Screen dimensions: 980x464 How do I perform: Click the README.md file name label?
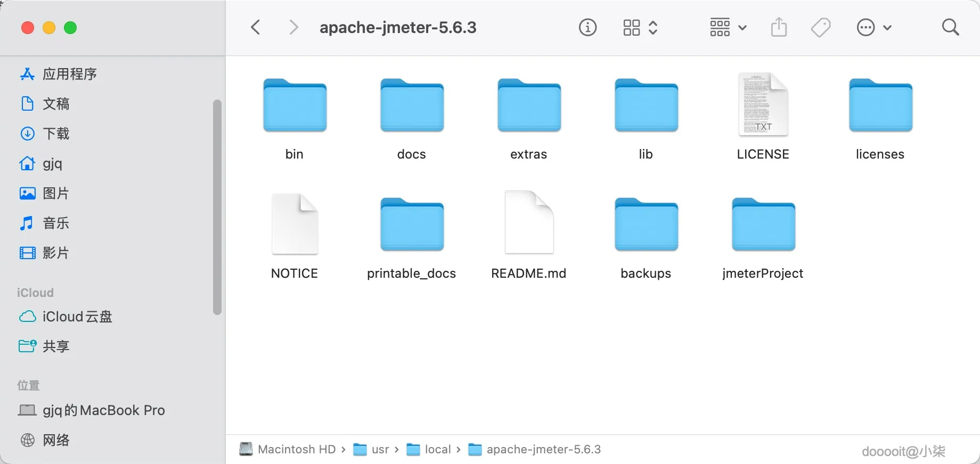pos(529,274)
